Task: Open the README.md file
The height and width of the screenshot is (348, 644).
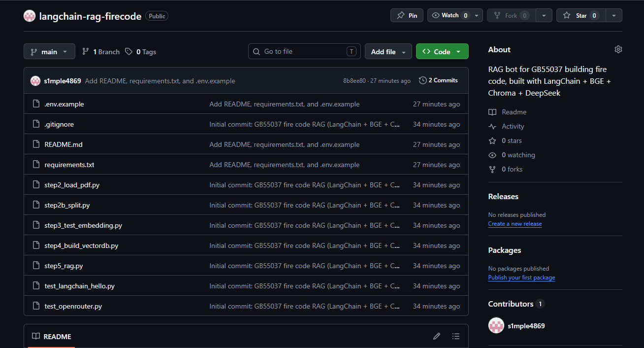Action: click(x=64, y=144)
